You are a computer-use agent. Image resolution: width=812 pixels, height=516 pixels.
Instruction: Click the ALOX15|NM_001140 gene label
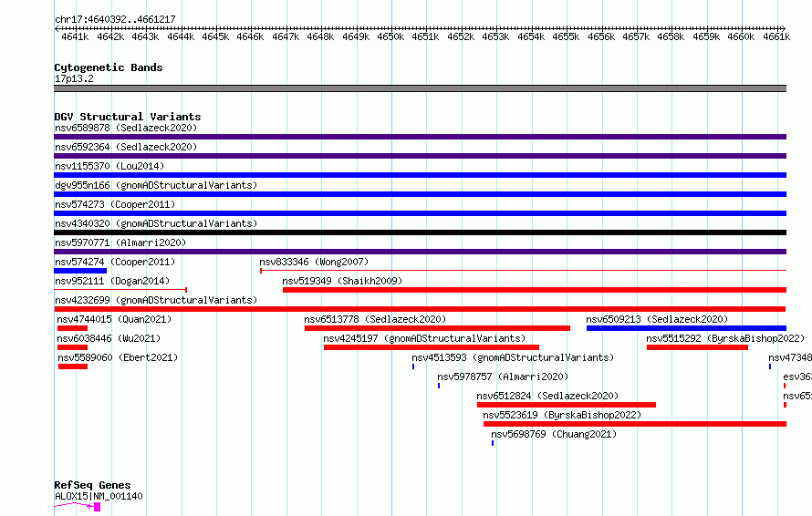(x=99, y=496)
